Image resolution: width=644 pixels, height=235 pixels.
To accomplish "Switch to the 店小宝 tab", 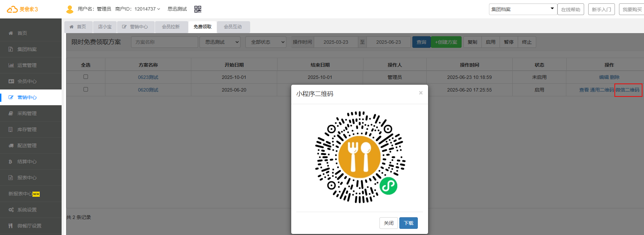I will point(105,27).
